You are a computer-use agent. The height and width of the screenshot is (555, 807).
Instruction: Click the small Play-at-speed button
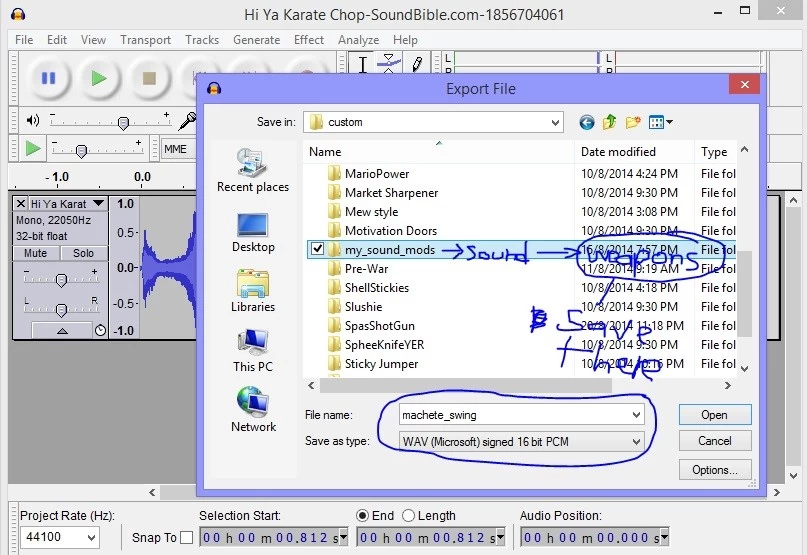click(33, 149)
